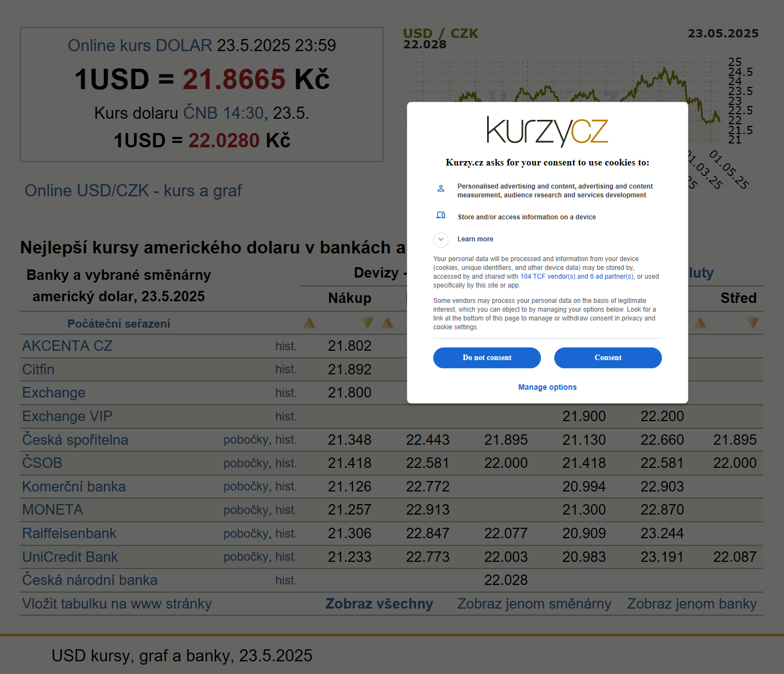This screenshot has width=784, height=674.
Task: Click MONETA value 22.870
Action: 662,510
